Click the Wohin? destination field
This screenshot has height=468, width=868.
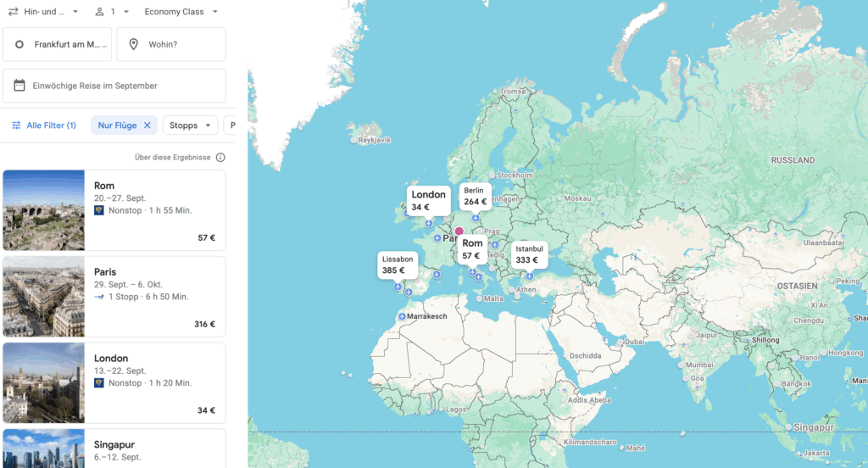pos(171,44)
